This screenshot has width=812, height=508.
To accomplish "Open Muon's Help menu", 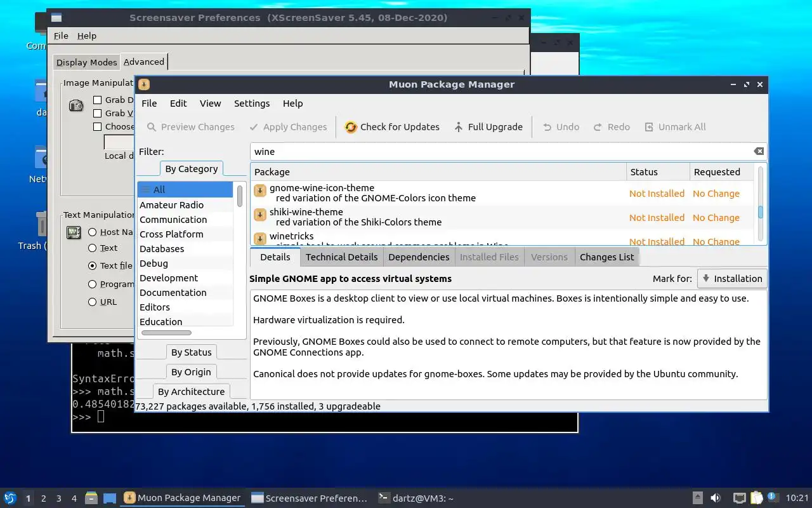I will click(x=292, y=104).
